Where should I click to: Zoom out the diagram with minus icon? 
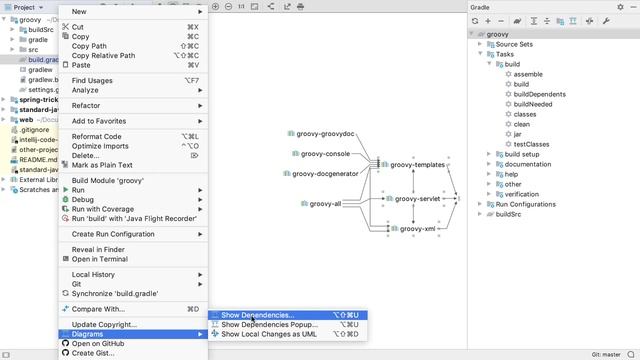pos(229,7)
